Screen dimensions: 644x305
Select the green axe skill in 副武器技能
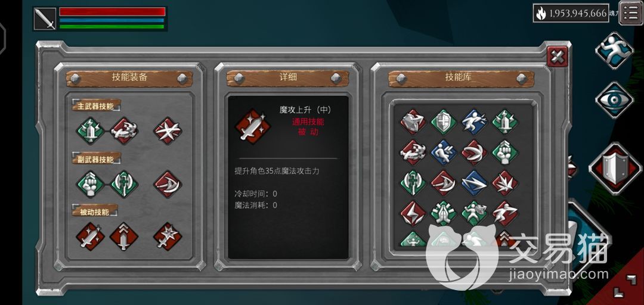pyautogui.click(x=124, y=184)
